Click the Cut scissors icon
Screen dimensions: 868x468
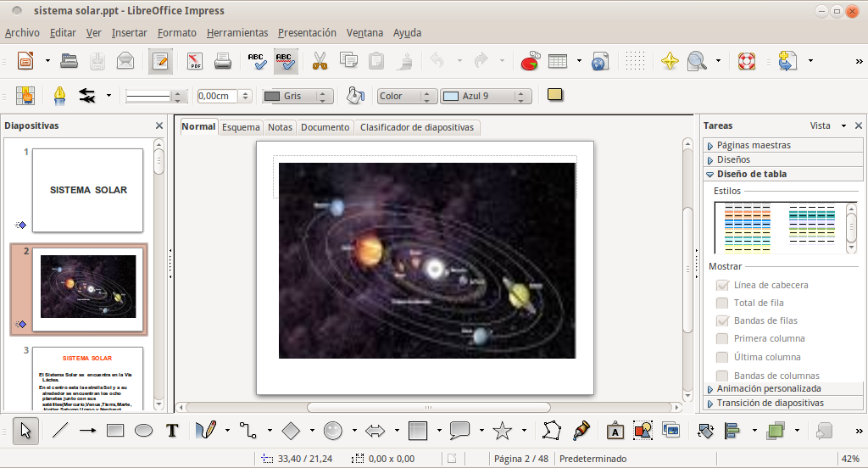[x=320, y=61]
